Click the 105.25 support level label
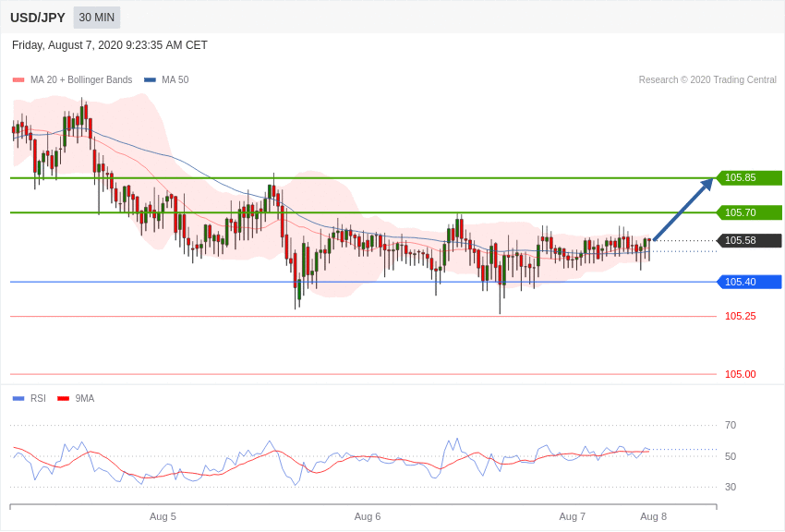The height and width of the screenshot is (532, 785). [741, 316]
